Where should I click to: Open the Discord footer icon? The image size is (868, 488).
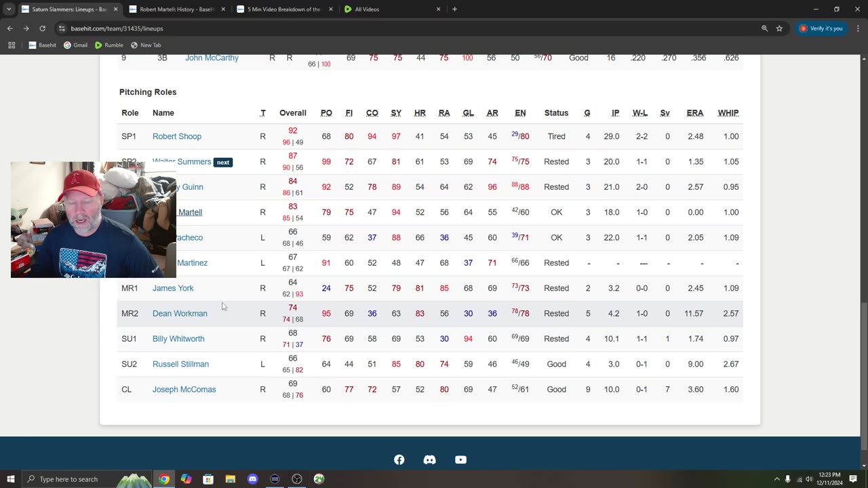pos(429,460)
